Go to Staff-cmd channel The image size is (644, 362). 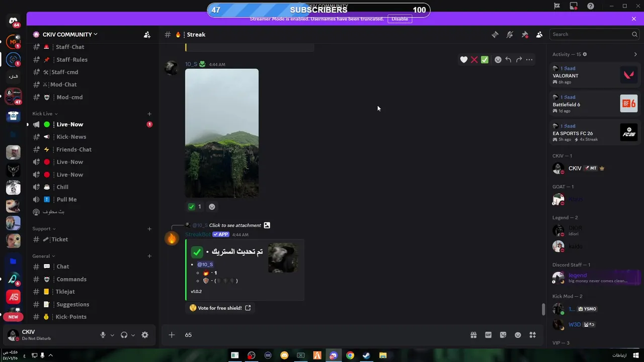[92, 72]
